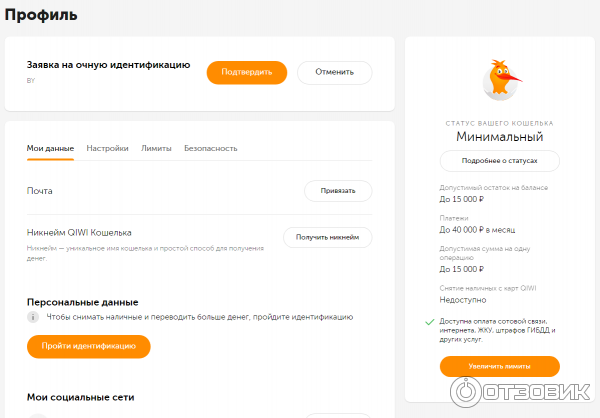Select the Почта row label
Screen dimensions: 600x418
(x=40, y=191)
